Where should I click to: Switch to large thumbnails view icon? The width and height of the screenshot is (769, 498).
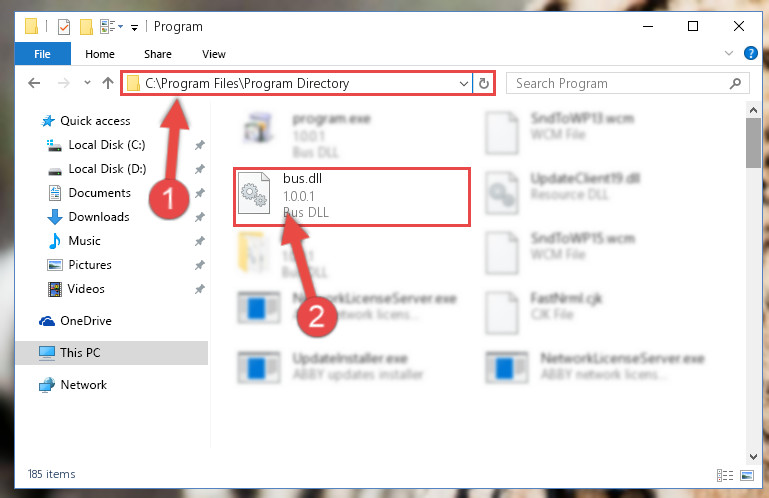747,475
